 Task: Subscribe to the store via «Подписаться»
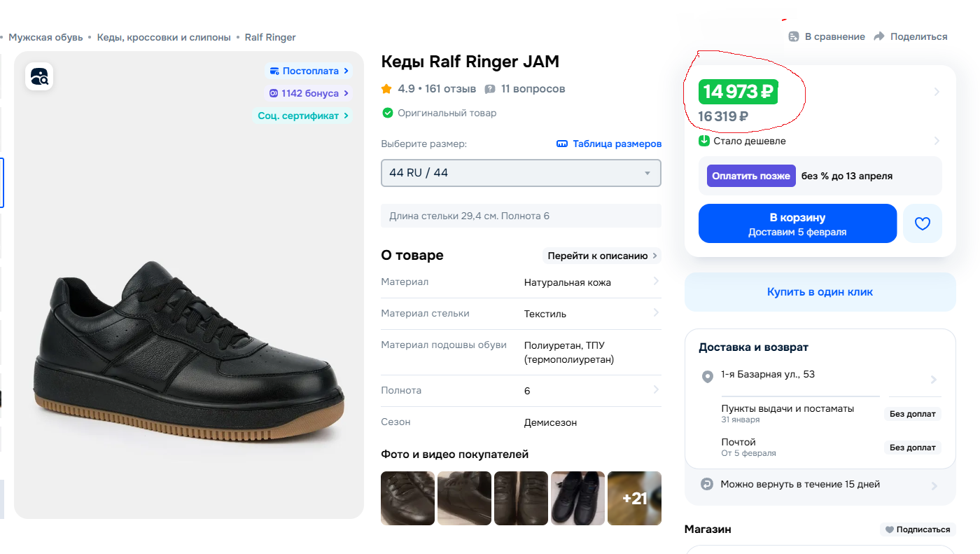918,529
